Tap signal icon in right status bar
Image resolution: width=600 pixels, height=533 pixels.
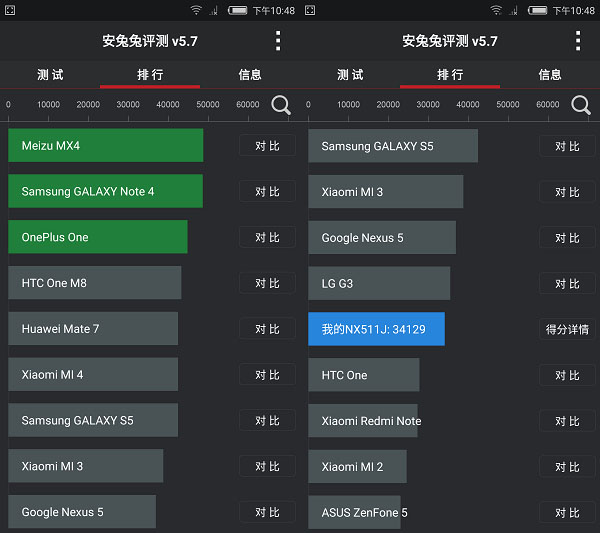[x=514, y=11]
